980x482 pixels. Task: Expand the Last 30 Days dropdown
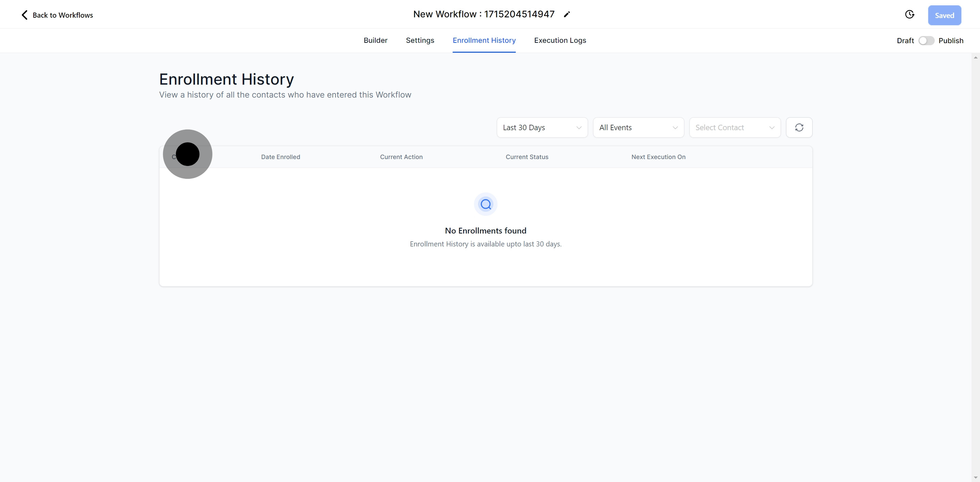[x=542, y=127]
